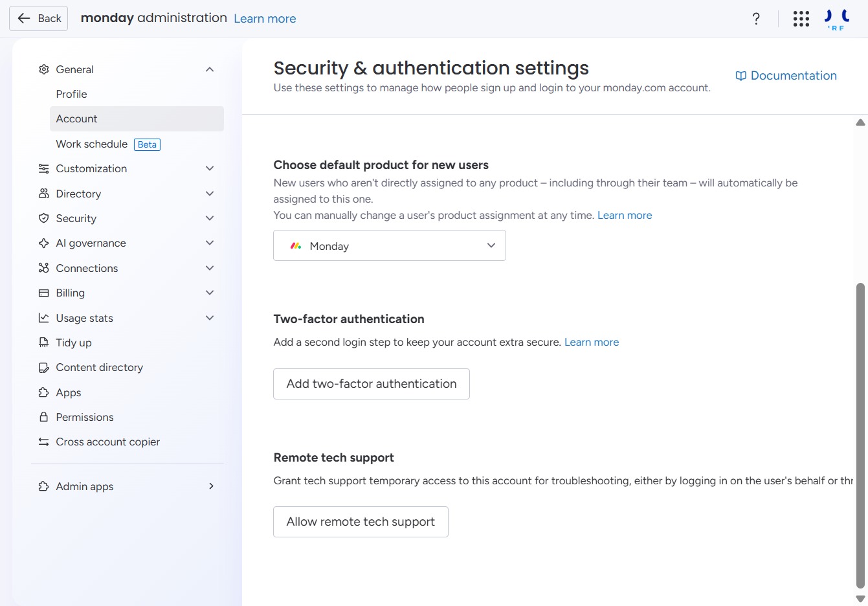Click the Beta badge next to Work schedule
This screenshot has width=868, height=606.
pos(147,144)
